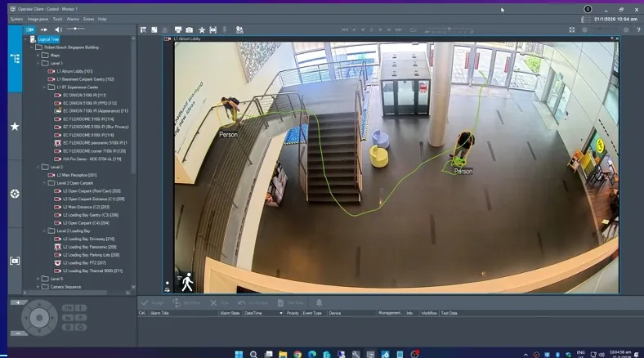Expand the Camera Sequence folder
This screenshot has width=644, height=358.
pos(38,287)
